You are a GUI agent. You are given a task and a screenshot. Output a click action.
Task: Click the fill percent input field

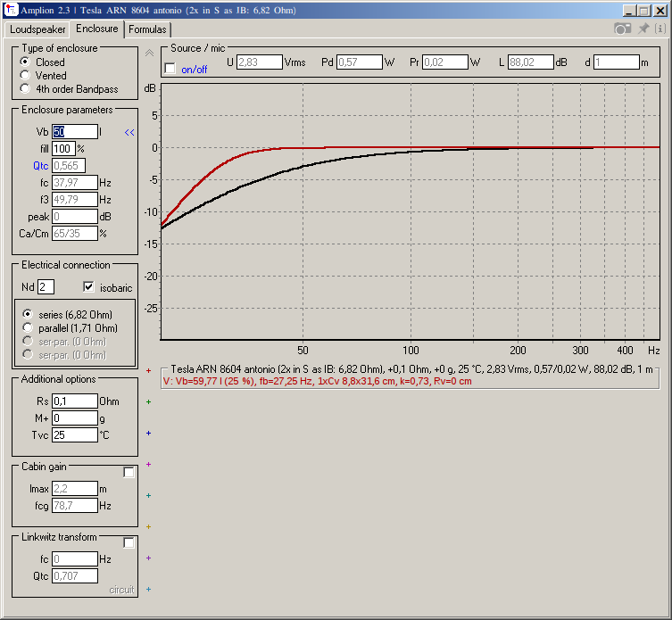[x=63, y=149]
